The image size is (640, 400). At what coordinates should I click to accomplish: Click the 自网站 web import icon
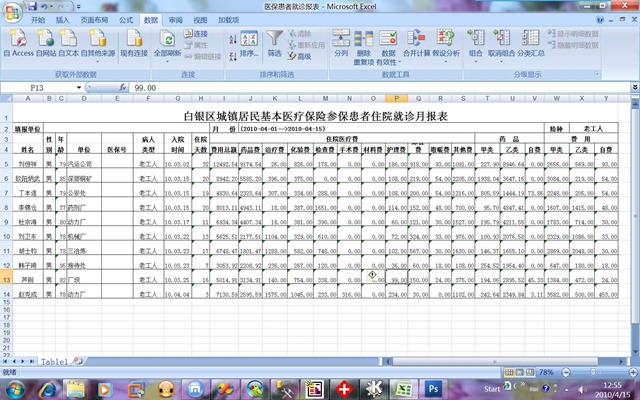pyautogui.click(x=45, y=41)
